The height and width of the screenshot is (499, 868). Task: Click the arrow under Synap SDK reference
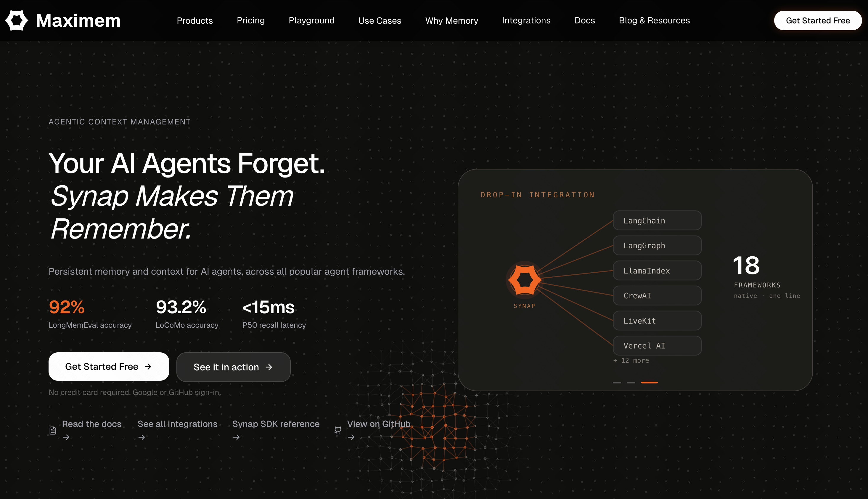click(236, 437)
